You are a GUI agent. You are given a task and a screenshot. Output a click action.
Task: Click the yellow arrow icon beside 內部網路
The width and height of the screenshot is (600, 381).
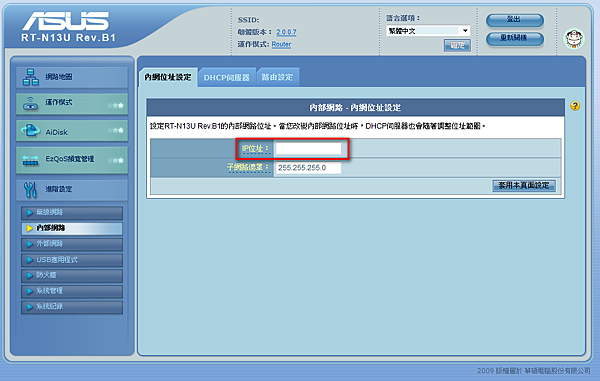(29, 228)
